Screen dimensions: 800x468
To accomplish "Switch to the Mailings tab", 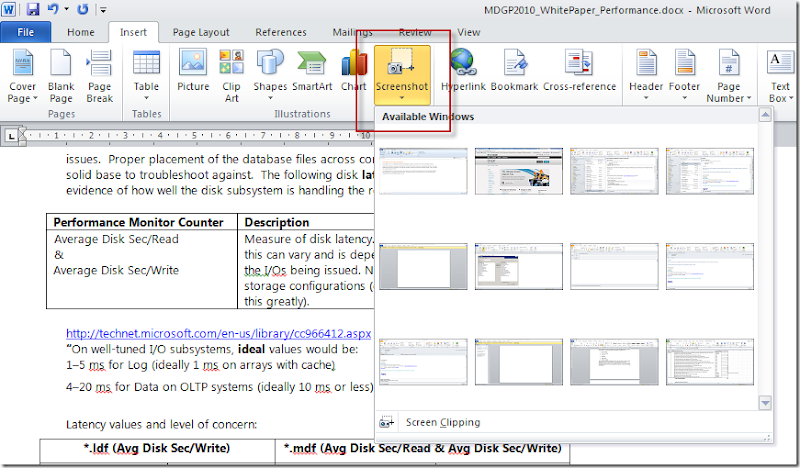I will (352, 32).
